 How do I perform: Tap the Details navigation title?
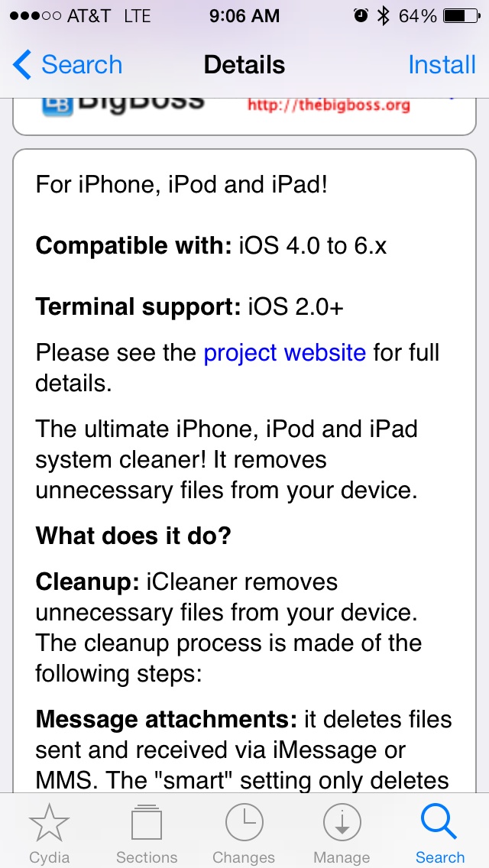tap(244, 65)
